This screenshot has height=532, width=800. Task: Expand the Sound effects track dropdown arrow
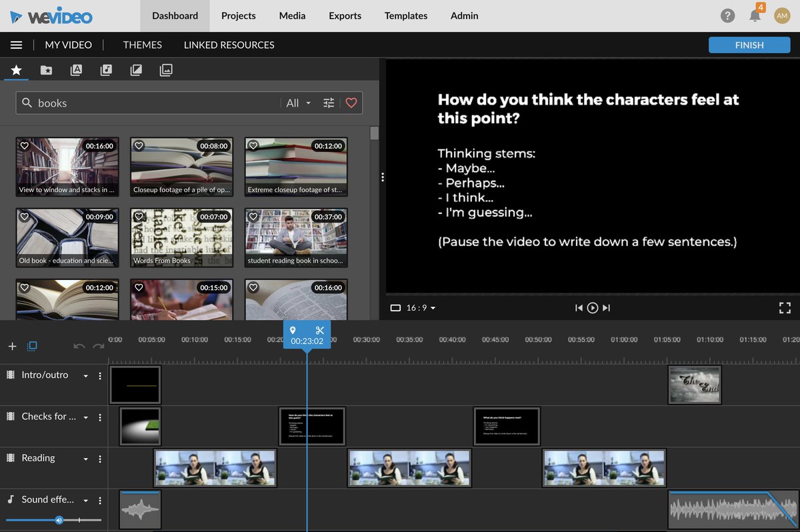[85, 500]
